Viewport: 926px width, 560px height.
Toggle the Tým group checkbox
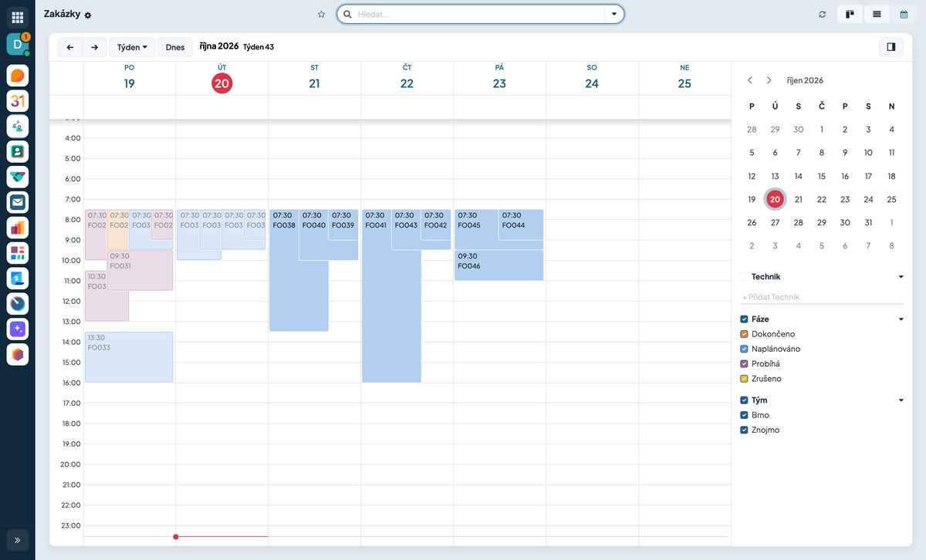[x=744, y=400]
